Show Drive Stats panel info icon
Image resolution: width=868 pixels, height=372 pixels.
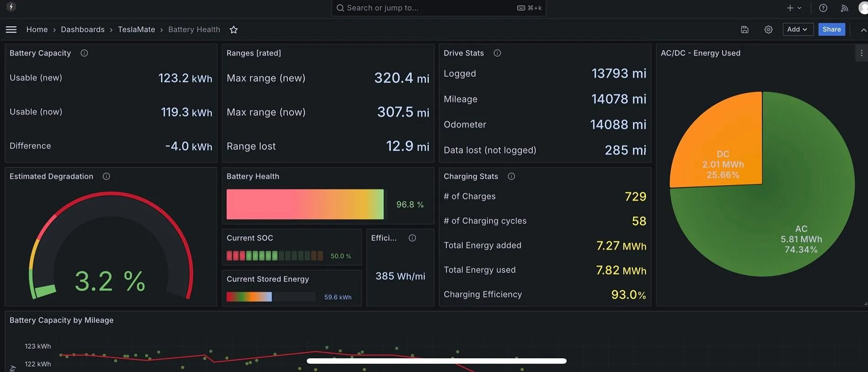point(497,53)
